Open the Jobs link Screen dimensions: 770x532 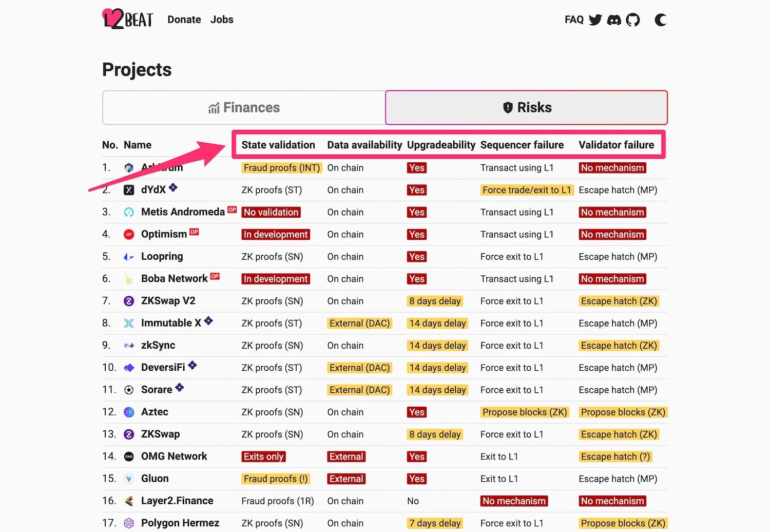222,20
